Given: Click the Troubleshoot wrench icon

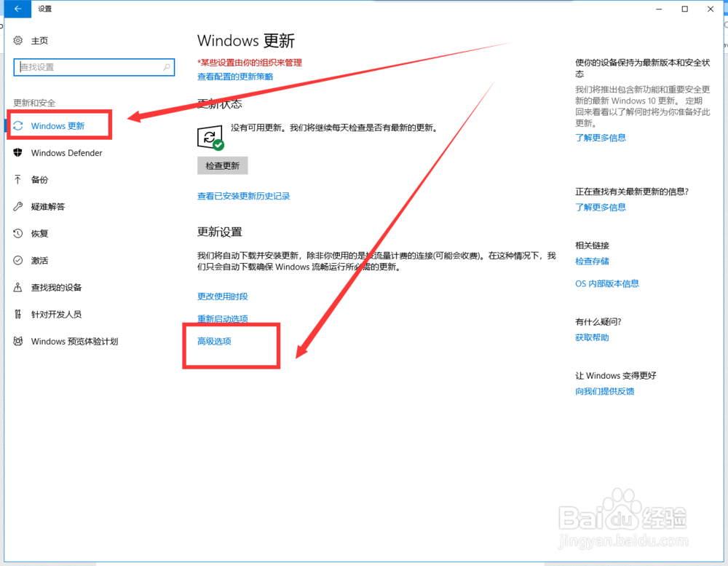Looking at the screenshot, I should tap(17, 206).
